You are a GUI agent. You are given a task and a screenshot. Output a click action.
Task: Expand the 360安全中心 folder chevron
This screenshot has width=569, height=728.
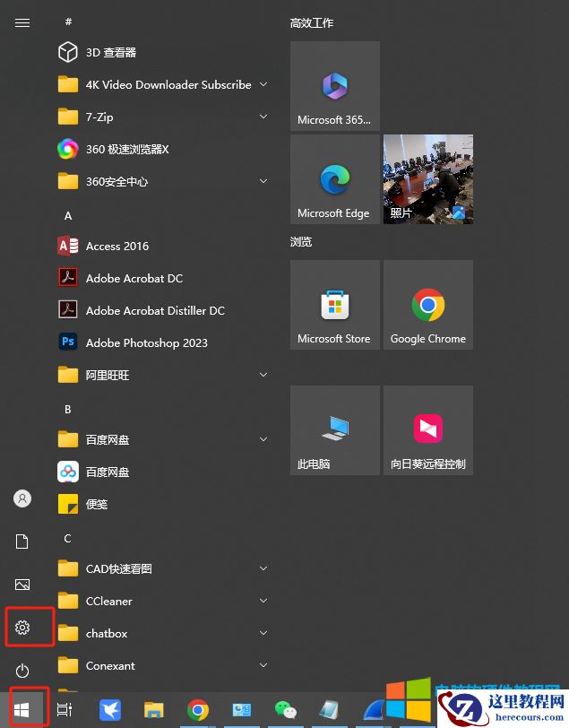(x=263, y=181)
